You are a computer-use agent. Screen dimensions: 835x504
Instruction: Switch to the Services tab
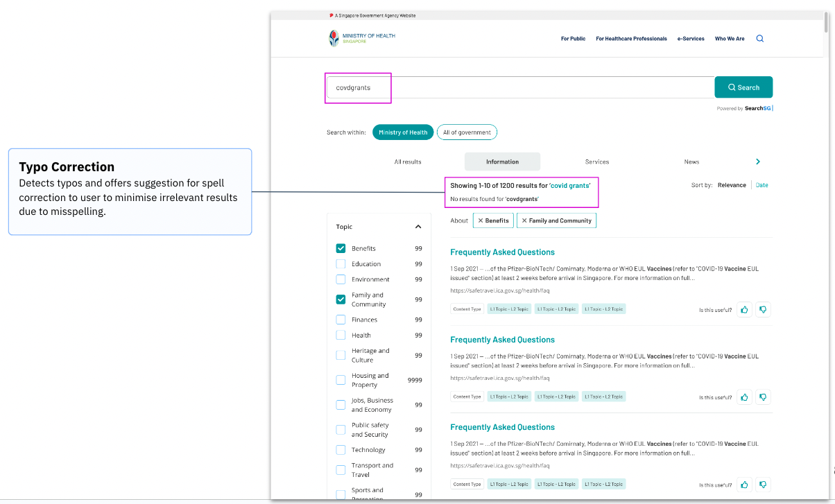[597, 161]
